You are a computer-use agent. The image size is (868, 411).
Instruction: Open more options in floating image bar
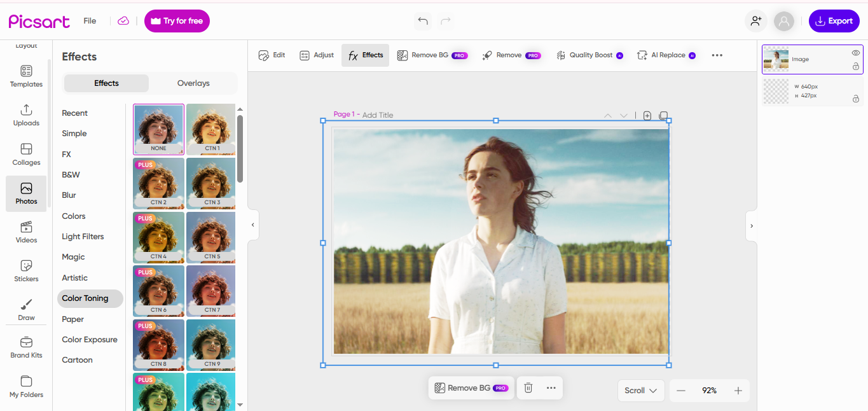(551, 388)
